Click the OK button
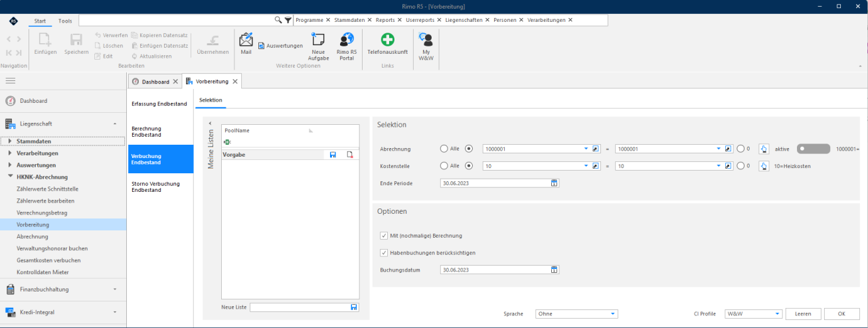The width and height of the screenshot is (868, 328). tap(841, 313)
